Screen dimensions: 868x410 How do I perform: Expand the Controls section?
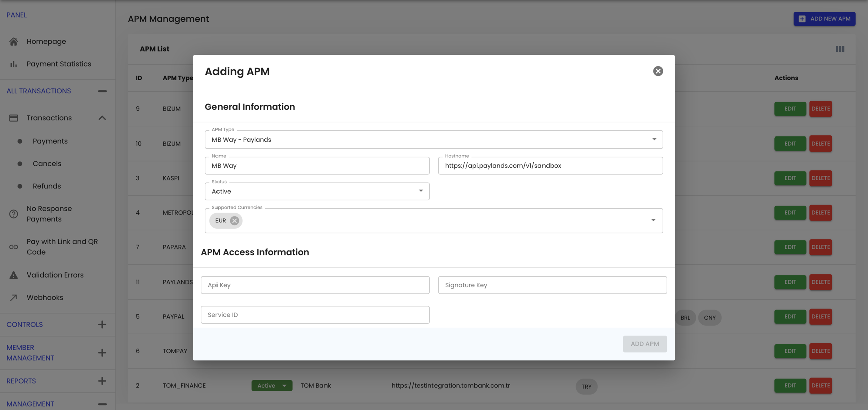102,325
